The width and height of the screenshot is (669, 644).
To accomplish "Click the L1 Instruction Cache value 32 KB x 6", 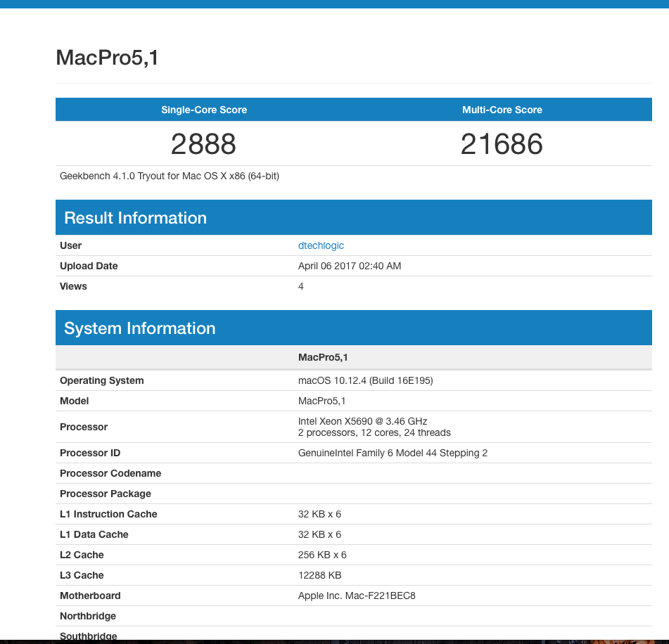I will (319, 515).
